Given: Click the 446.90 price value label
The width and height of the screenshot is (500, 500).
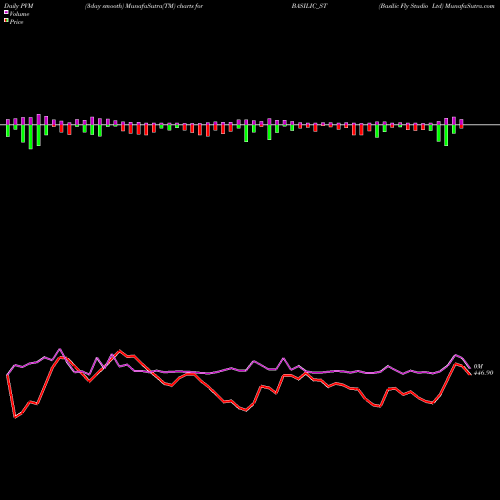Looking at the screenshot, I should tap(483, 373).
